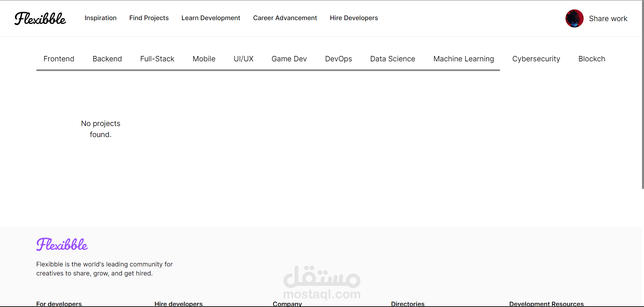This screenshot has height=307, width=644.
Task: Open the user profile avatar
Action: tap(574, 18)
